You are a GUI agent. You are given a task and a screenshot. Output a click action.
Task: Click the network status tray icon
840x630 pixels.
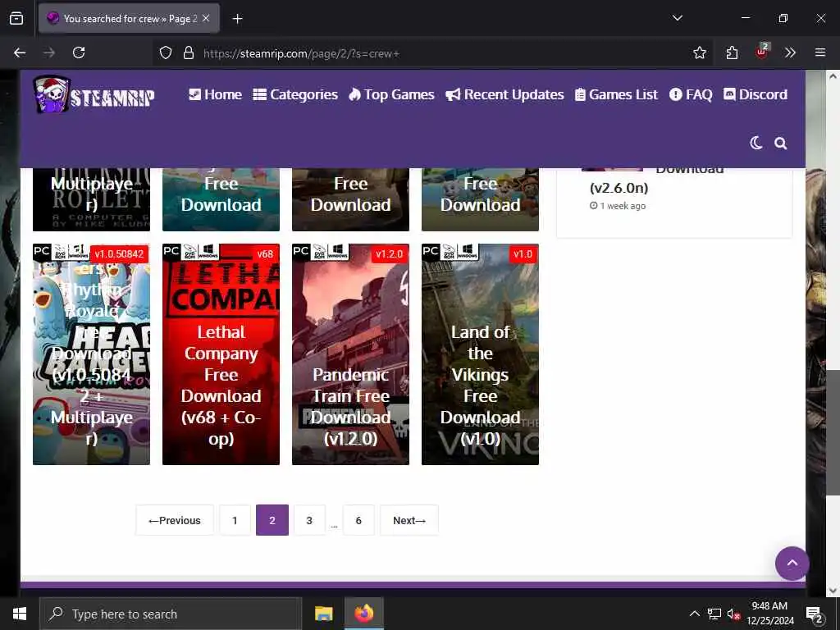pyautogui.click(x=714, y=614)
